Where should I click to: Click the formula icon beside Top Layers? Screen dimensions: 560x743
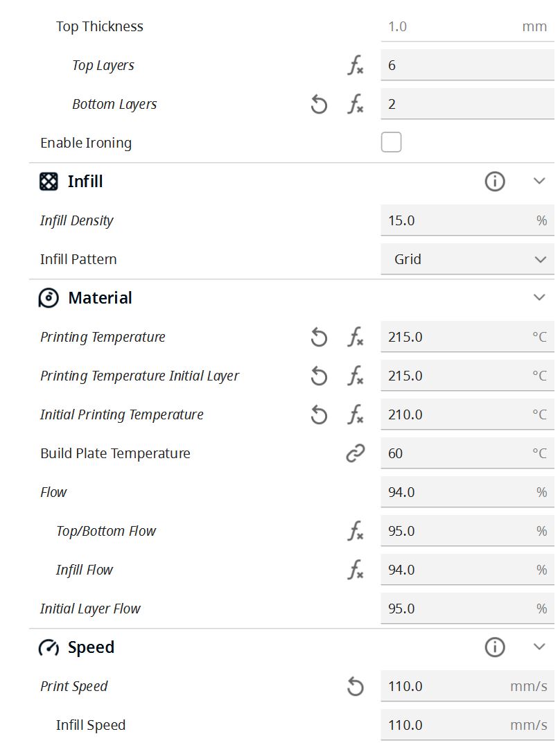[x=355, y=66]
